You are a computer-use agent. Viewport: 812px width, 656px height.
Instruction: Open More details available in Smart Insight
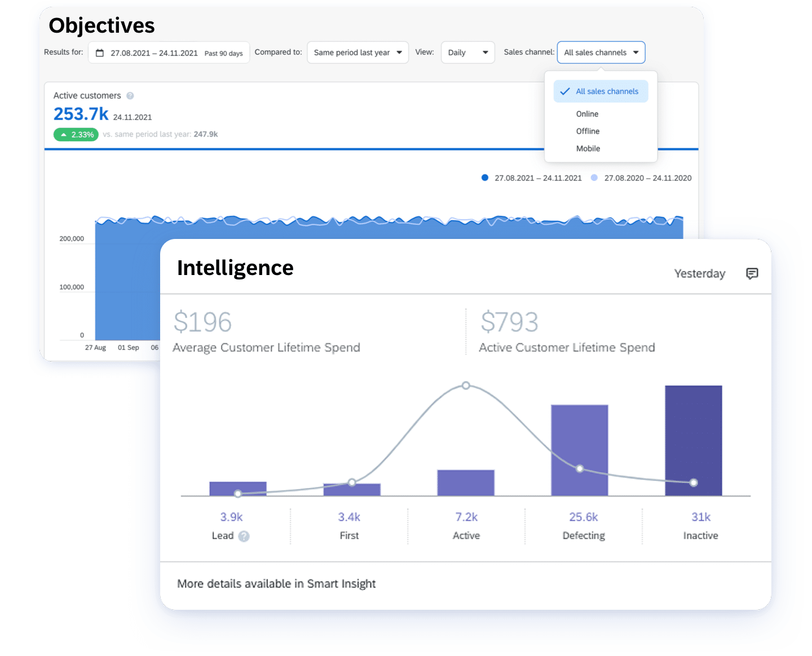(276, 584)
